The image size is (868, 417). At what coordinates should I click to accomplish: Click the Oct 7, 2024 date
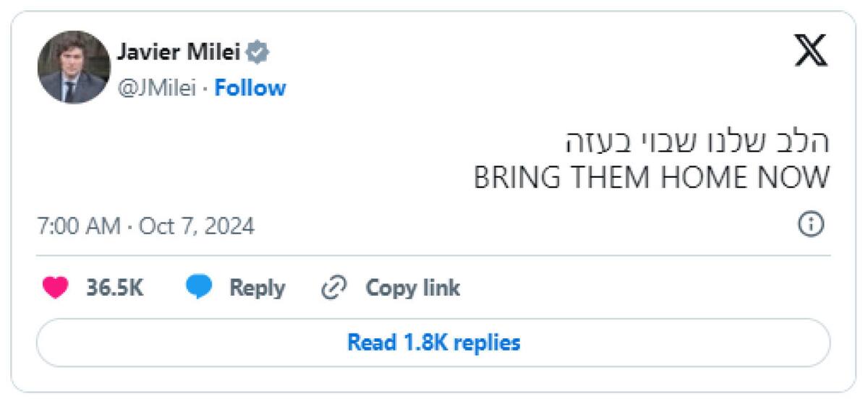(197, 226)
